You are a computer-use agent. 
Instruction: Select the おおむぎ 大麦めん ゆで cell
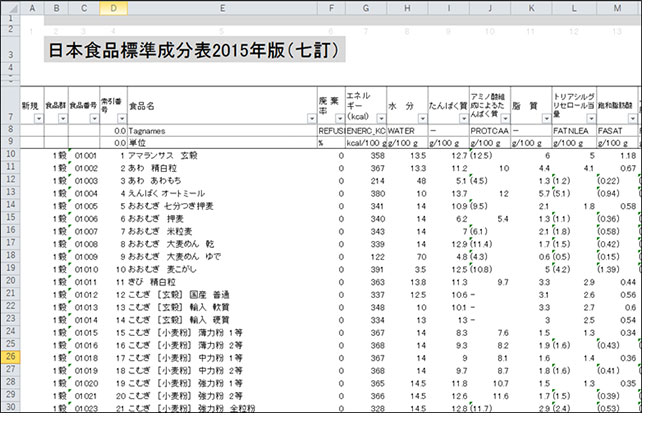(x=222, y=257)
